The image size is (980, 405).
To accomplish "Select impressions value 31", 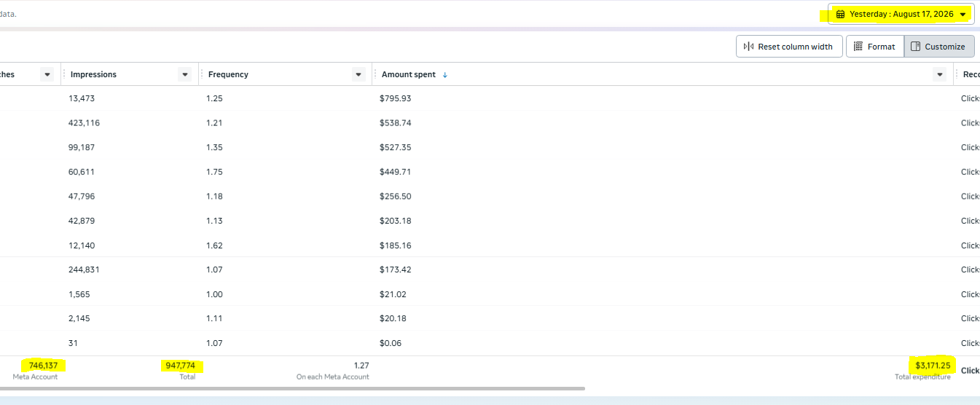I will point(73,343).
